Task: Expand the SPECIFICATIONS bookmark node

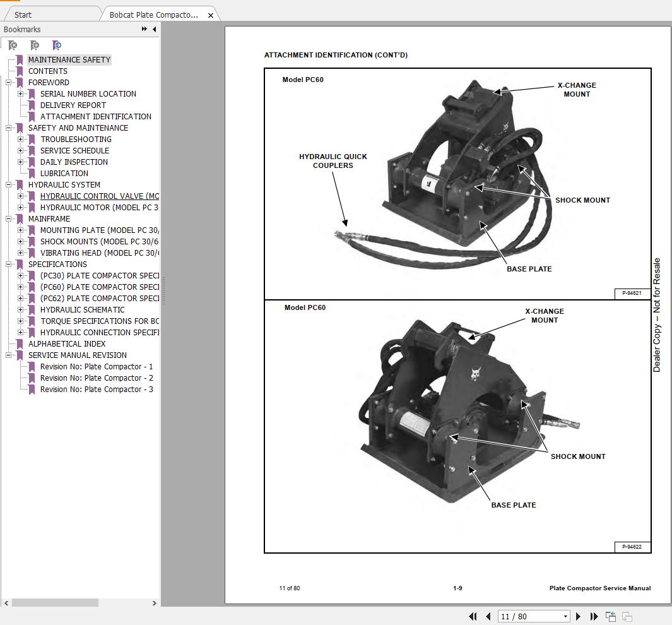Action: 8,264
